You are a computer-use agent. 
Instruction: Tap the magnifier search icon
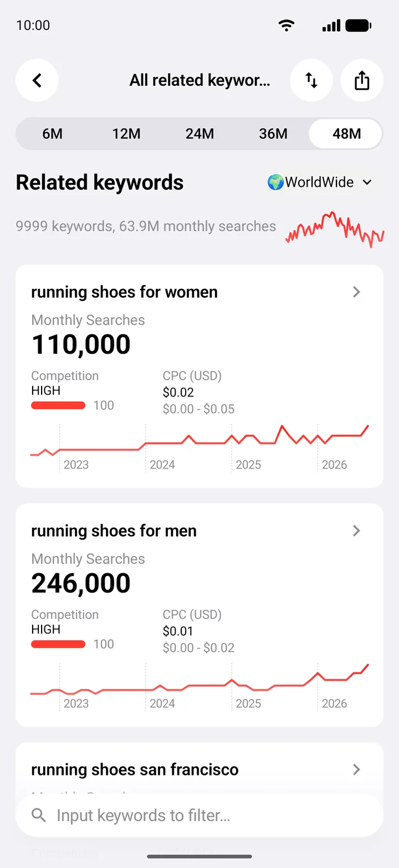[39, 815]
